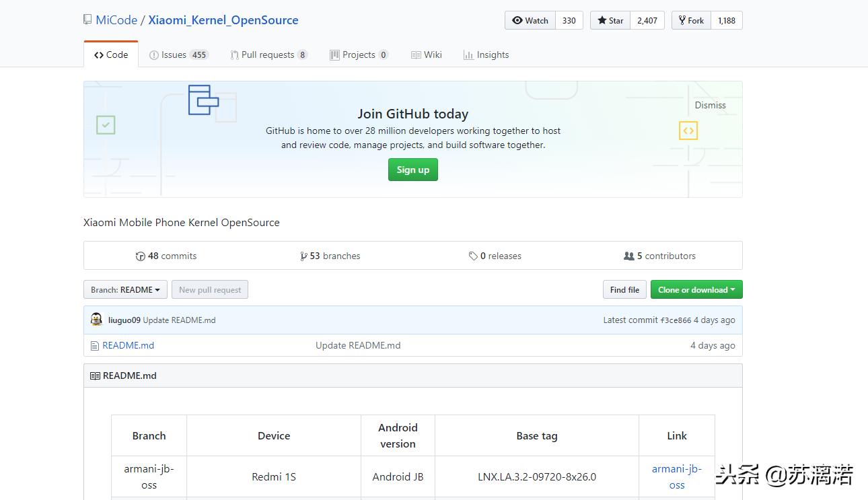View the 48 commits list
The width and height of the screenshot is (868, 500).
166,256
